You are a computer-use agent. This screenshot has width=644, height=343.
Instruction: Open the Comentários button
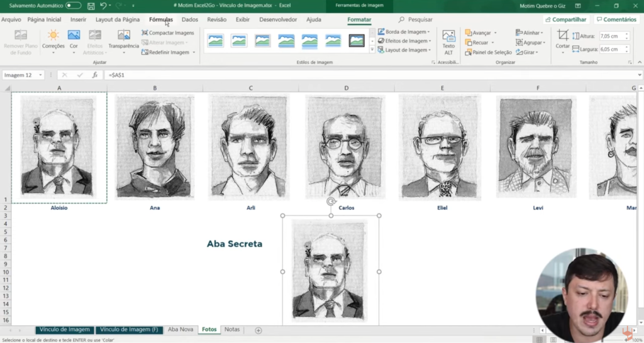[616, 19]
